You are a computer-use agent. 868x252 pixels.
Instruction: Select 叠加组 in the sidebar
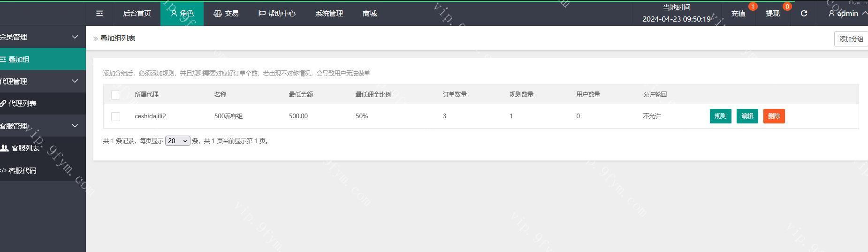click(x=19, y=59)
